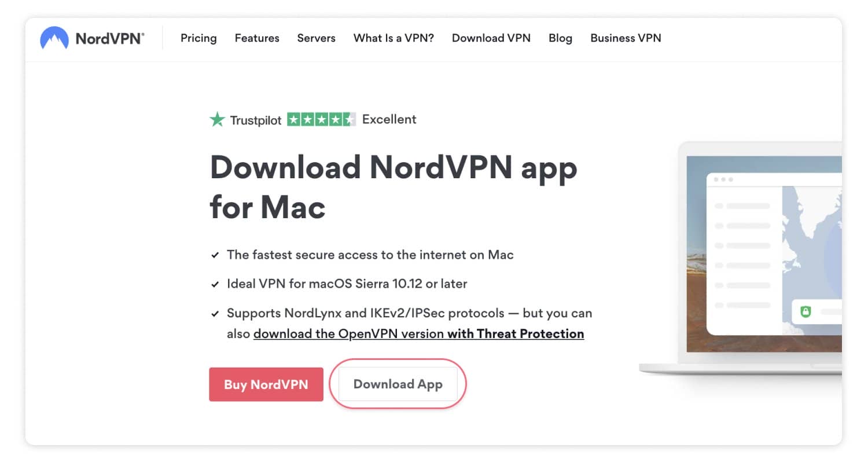Click the checkmark beside Supports NordLynx

point(215,314)
